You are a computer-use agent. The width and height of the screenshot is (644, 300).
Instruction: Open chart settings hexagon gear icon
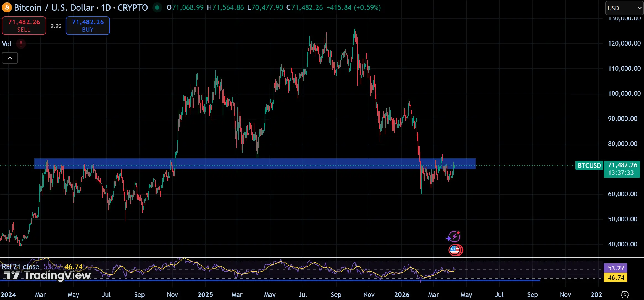(x=625, y=294)
